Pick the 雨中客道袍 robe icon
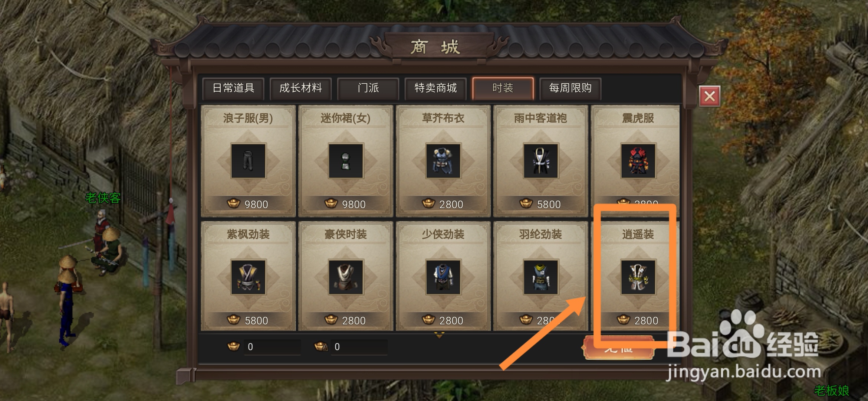The image size is (868, 401). [x=540, y=161]
